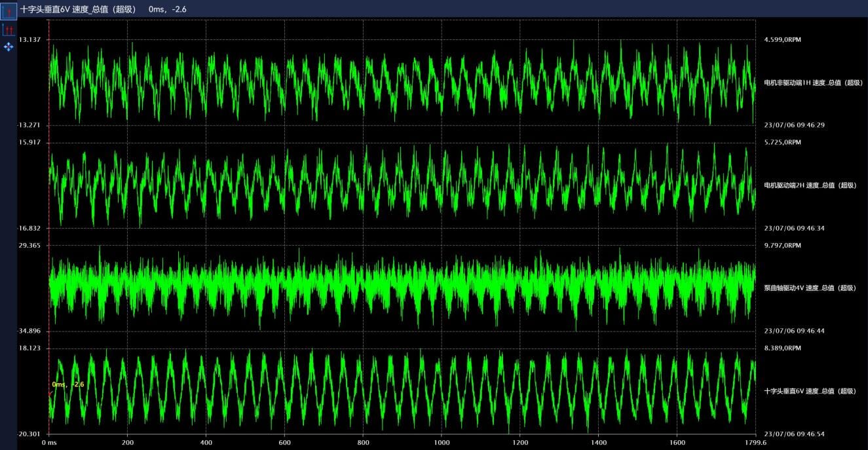Click the red cursor arrow at 0ms
This screenshot has height=450, width=868.
tap(50, 394)
